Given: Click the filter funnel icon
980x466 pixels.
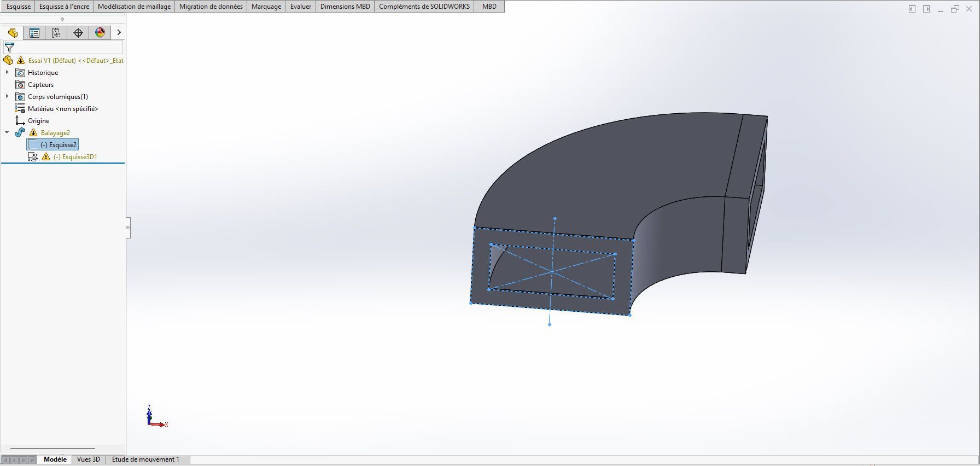Looking at the screenshot, I should (x=9, y=48).
